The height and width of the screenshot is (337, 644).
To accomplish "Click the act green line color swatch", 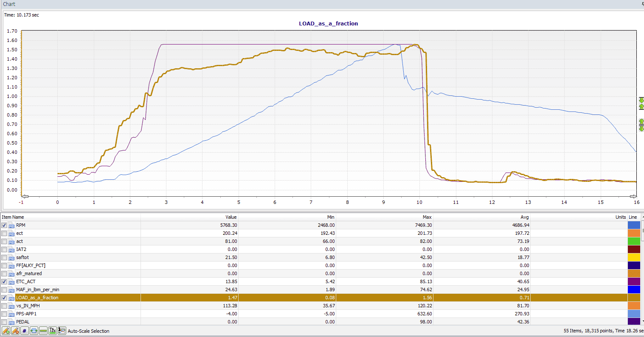I will (x=634, y=242).
